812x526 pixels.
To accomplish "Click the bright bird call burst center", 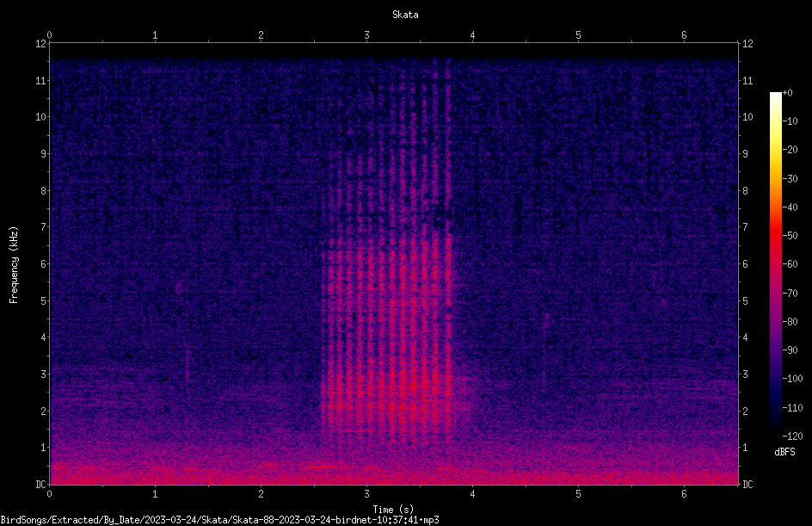I will click(386, 331).
